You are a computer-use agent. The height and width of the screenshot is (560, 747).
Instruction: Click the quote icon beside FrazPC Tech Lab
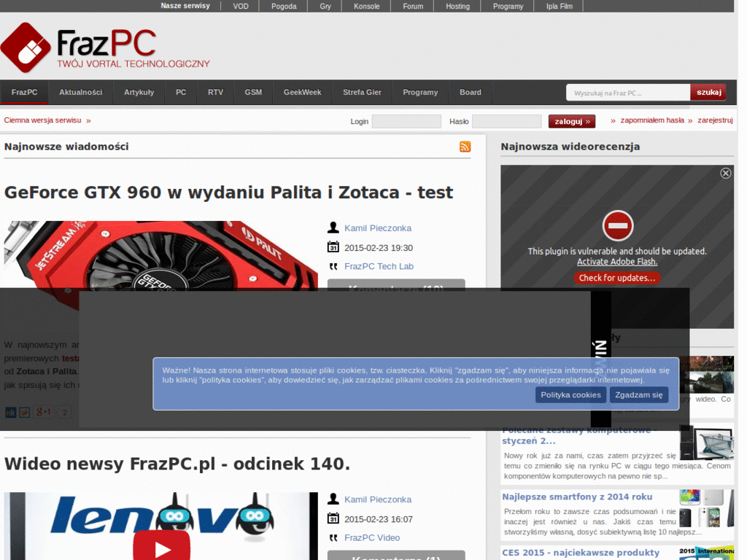333,267
